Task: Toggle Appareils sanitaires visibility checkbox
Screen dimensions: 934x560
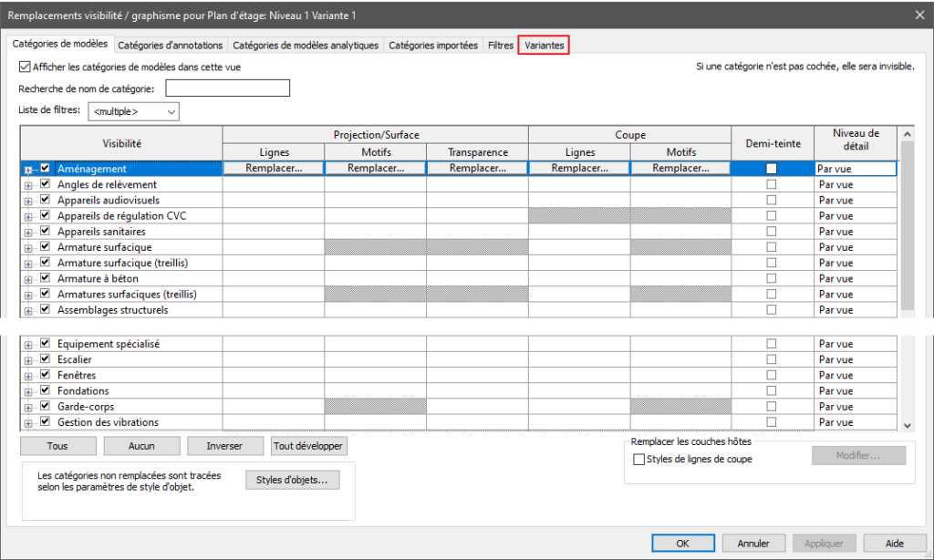Action: pyautogui.click(x=45, y=231)
